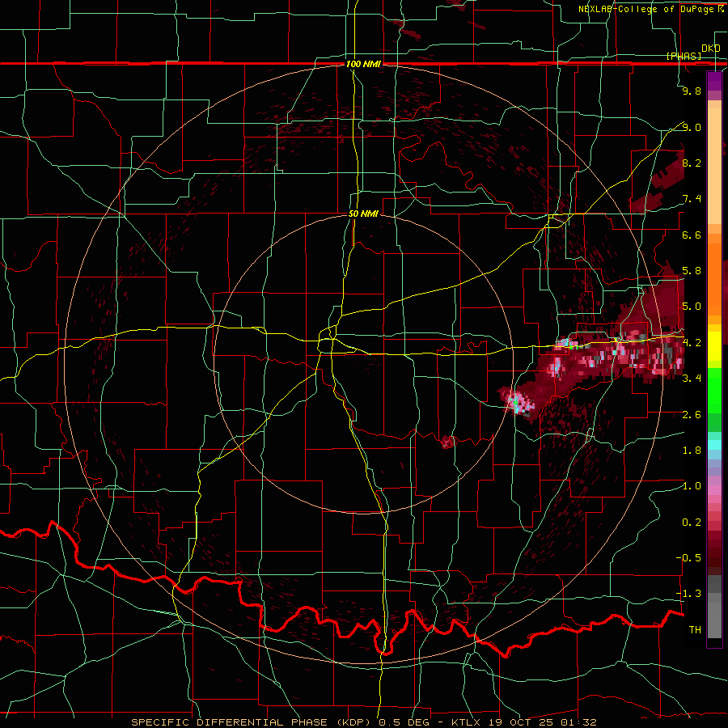Click the 9.8 value on the color scale

tap(692, 91)
